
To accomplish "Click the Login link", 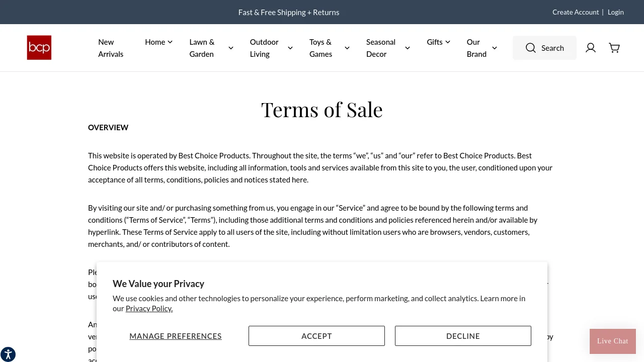I will click(615, 12).
